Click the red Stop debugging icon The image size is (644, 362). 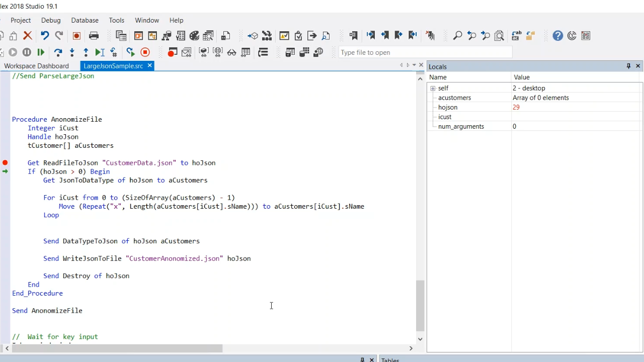click(x=145, y=52)
